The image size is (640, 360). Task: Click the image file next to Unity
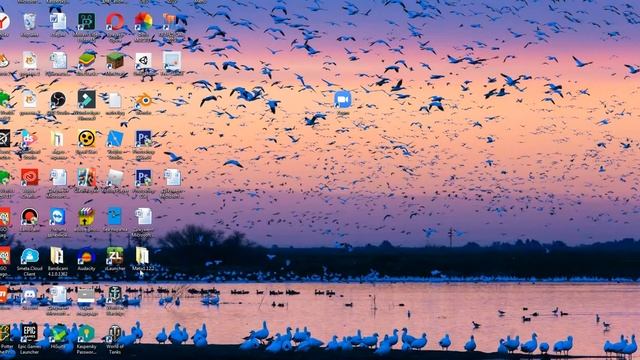coord(172,60)
